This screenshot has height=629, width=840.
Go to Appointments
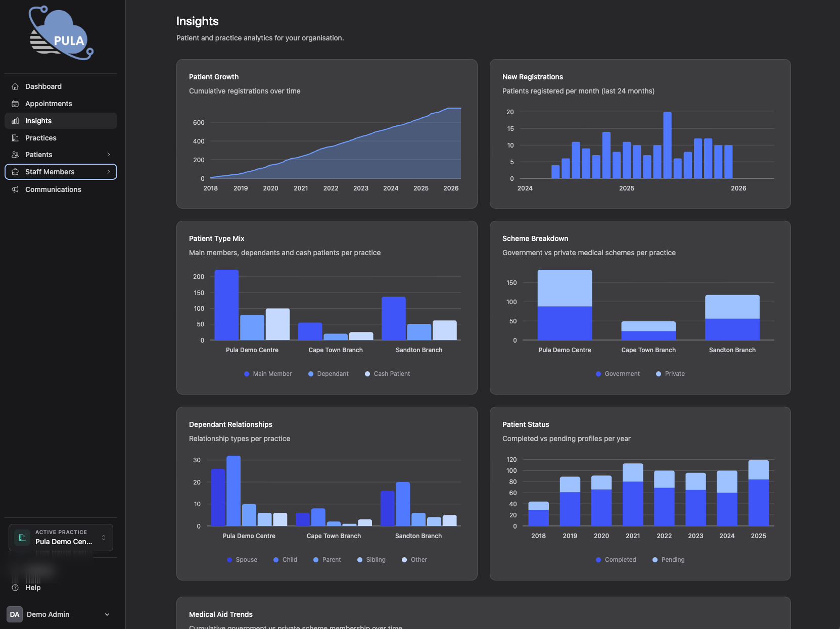point(61,104)
